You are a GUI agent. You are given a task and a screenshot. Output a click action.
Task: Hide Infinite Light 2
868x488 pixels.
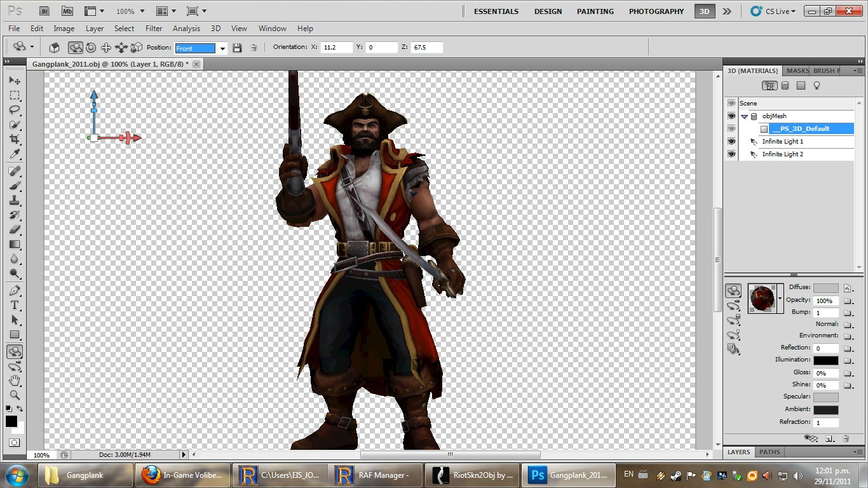point(731,154)
